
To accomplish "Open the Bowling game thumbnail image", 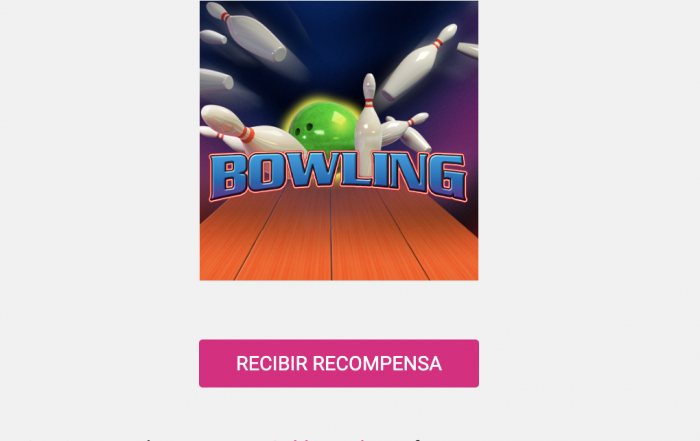I will coord(339,141).
